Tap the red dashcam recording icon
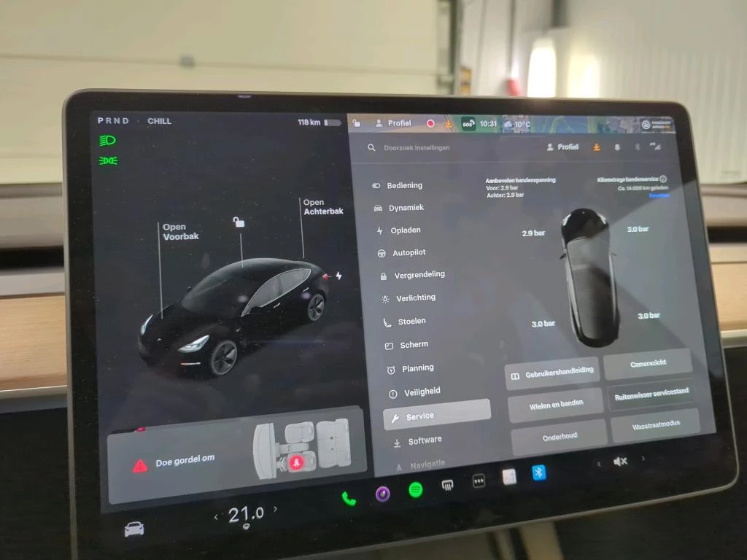Image resolution: width=747 pixels, height=560 pixels. pos(430,123)
